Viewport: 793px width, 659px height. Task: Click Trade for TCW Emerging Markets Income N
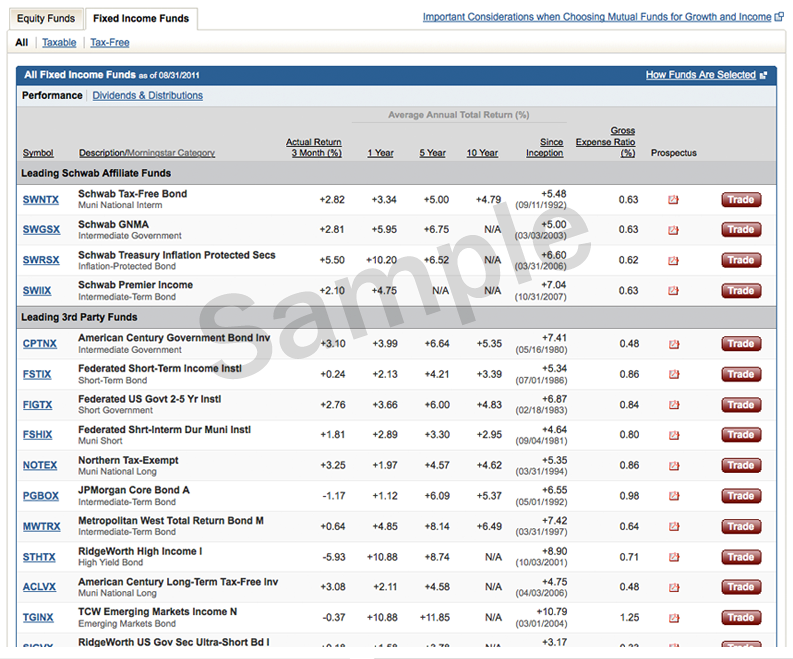click(741, 618)
